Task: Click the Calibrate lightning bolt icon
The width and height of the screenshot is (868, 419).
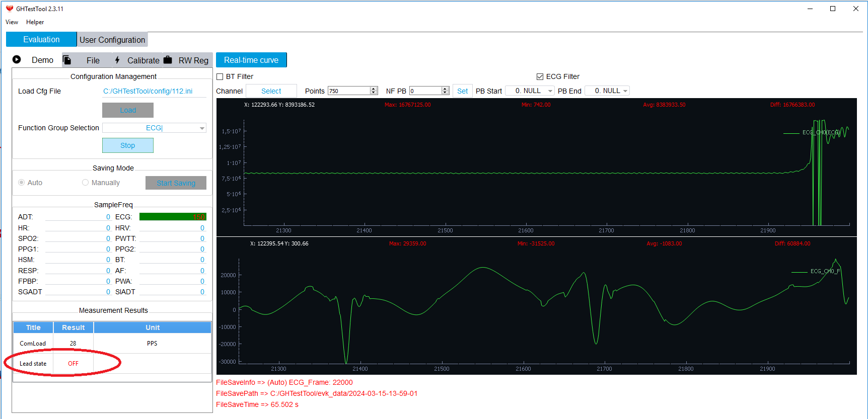Action: point(117,60)
